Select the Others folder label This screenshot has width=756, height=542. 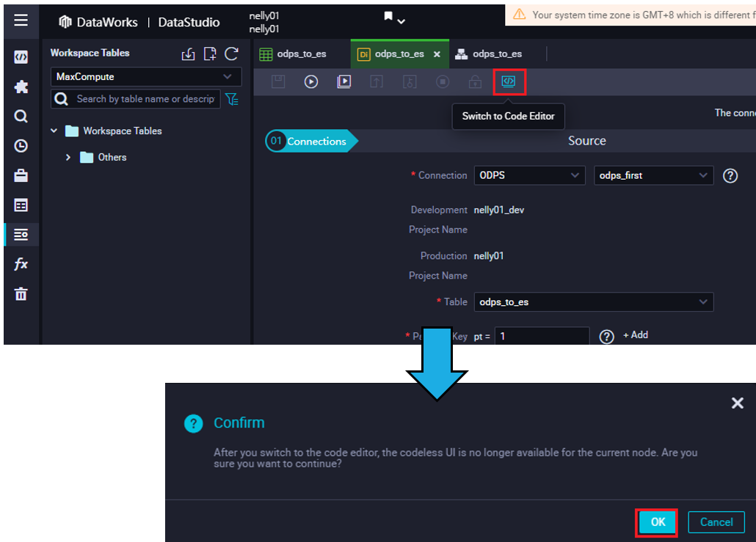pyautogui.click(x=112, y=158)
